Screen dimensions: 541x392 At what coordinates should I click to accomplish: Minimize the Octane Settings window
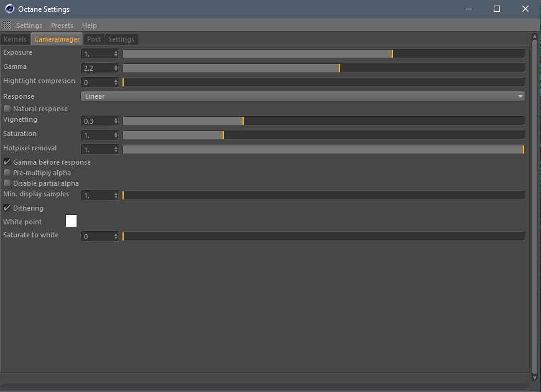tap(468, 9)
